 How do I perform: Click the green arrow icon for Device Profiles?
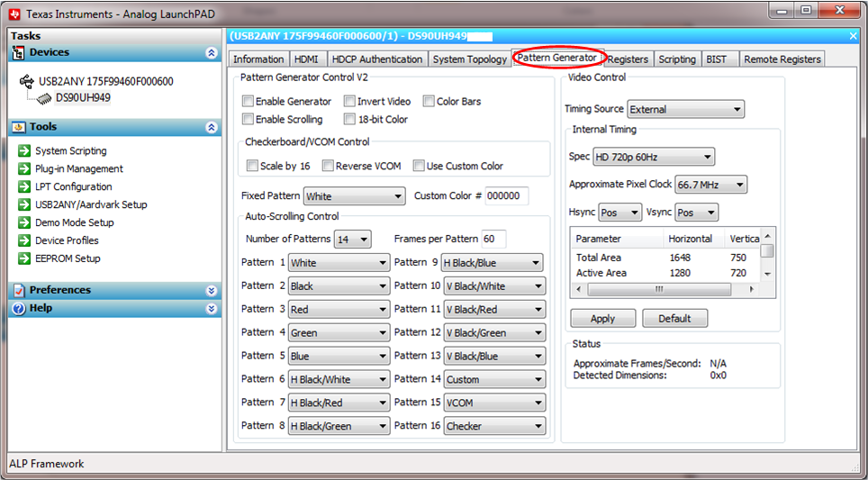coord(24,240)
